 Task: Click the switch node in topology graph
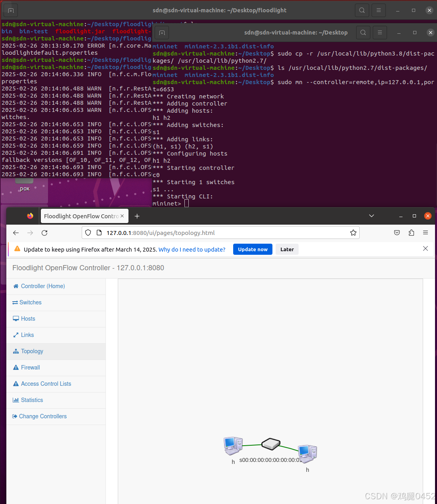[271, 444]
